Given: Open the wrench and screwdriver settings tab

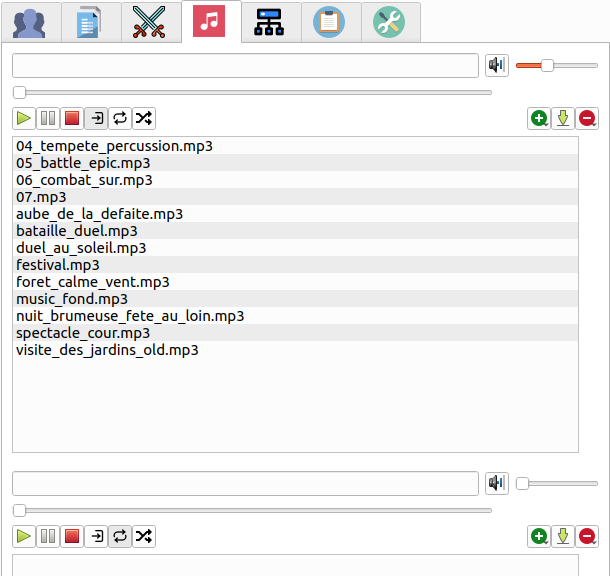Looking at the screenshot, I should 389,22.
